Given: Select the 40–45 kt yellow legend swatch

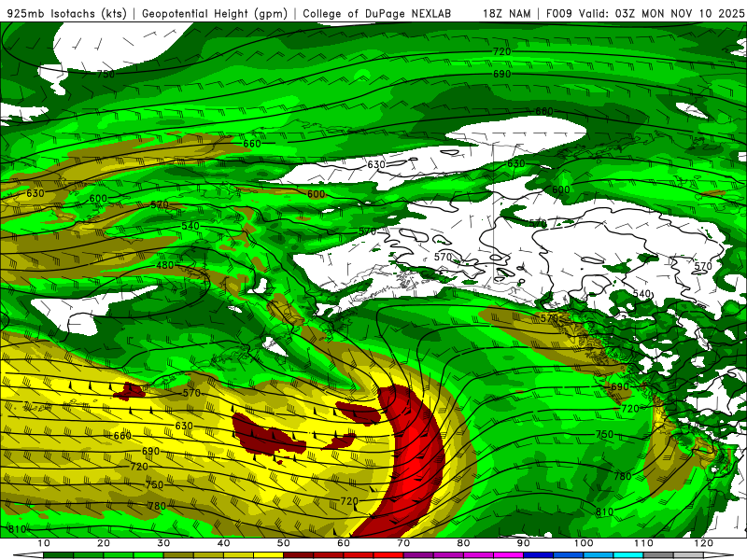Looking at the screenshot, I should [x=238, y=555].
